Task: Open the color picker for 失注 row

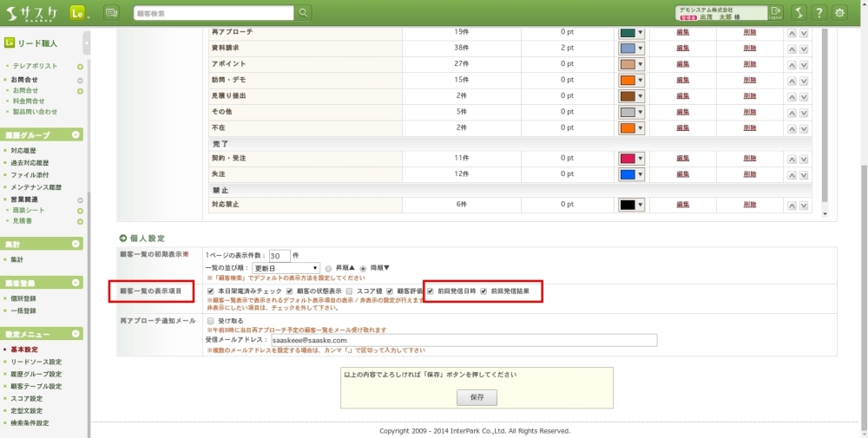Action: 631,174
